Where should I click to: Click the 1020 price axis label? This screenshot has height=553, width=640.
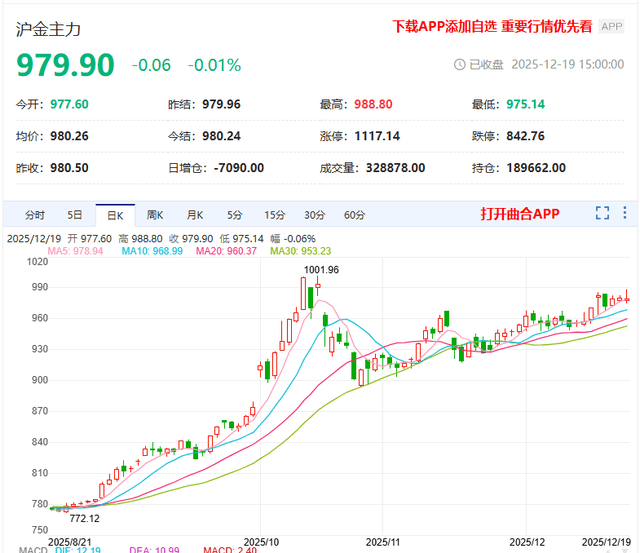(x=38, y=262)
